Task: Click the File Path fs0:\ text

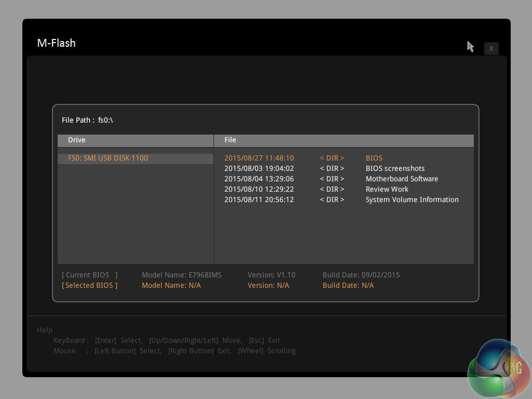Action: click(87, 120)
